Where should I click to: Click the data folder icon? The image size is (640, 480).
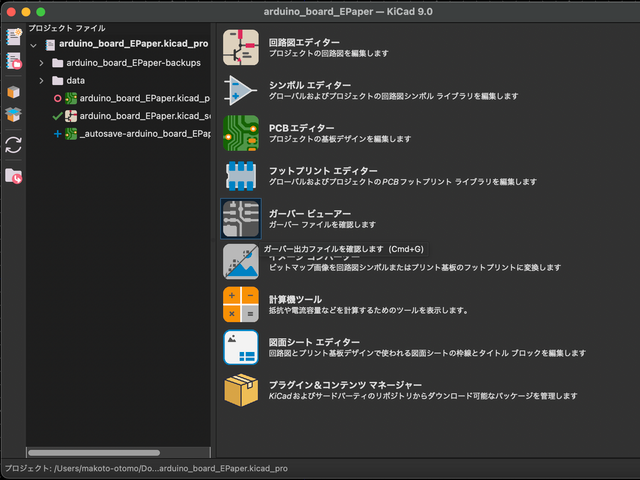tap(58, 80)
